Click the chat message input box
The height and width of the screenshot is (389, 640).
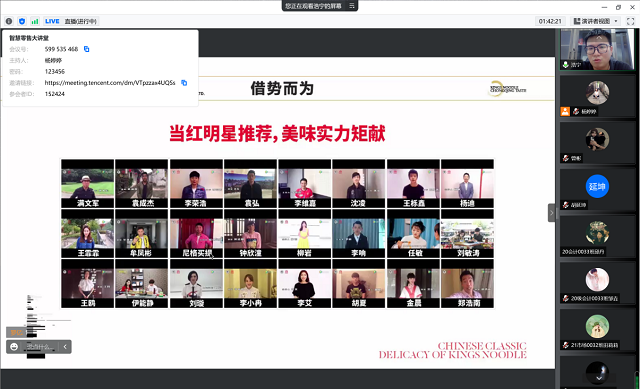[40, 347]
